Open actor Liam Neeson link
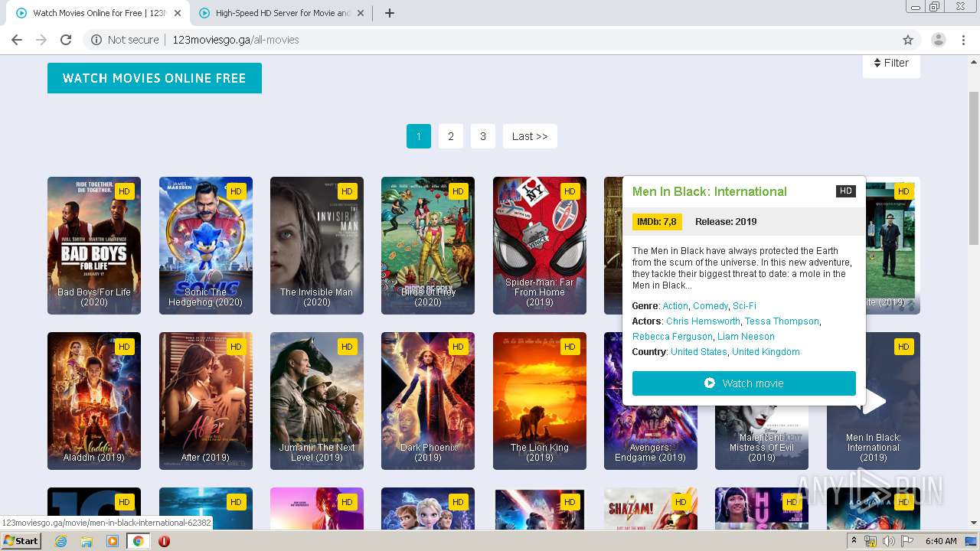The width and height of the screenshot is (980, 551). [x=746, y=337]
